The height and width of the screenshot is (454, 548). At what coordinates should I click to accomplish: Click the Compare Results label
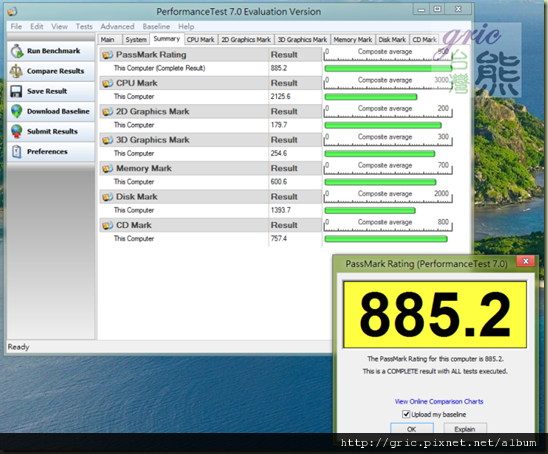(56, 71)
